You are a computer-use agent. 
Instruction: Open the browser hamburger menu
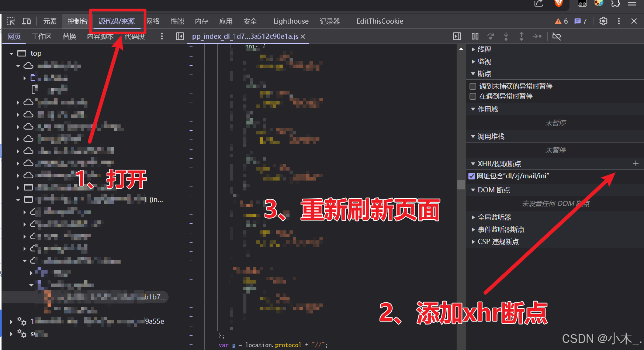pos(632,3)
